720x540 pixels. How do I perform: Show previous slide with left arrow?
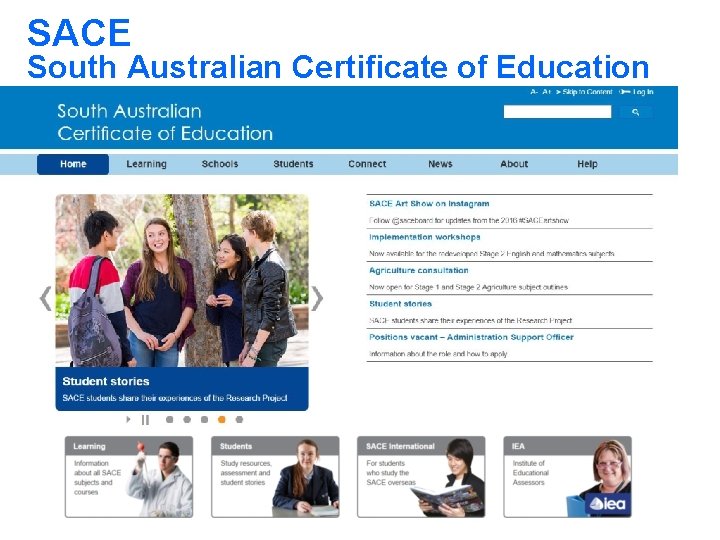[45, 298]
